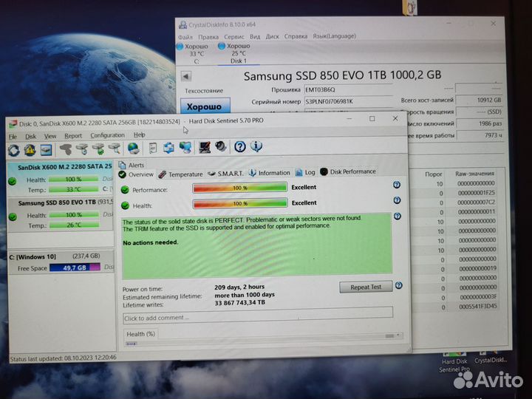Viewport: 532px width, 399px height.
Task: Click the Refresh toolbar icon in Hard Disk Sentinel
Action: 14,150
